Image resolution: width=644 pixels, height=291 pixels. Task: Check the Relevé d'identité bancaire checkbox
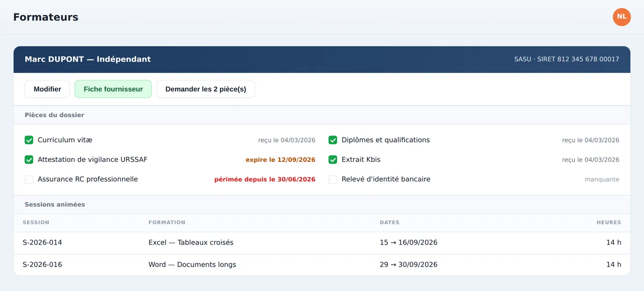pyautogui.click(x=333, y=180)
